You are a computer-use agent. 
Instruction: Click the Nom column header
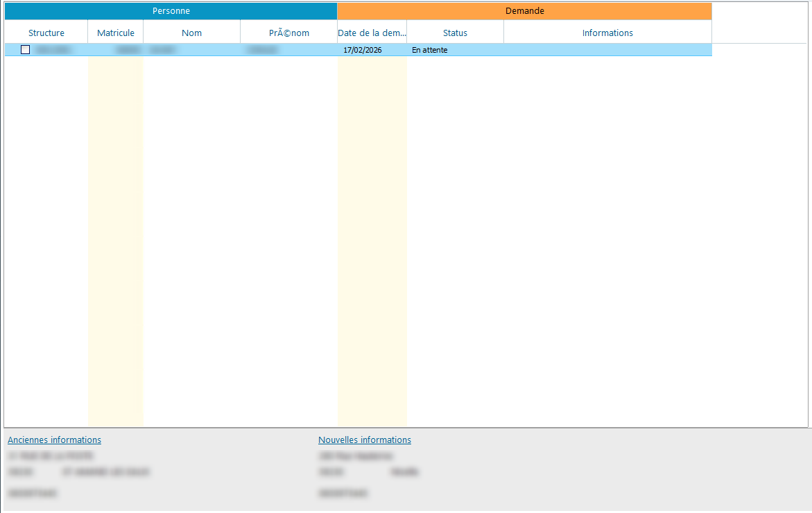click(x=192, y=33)
